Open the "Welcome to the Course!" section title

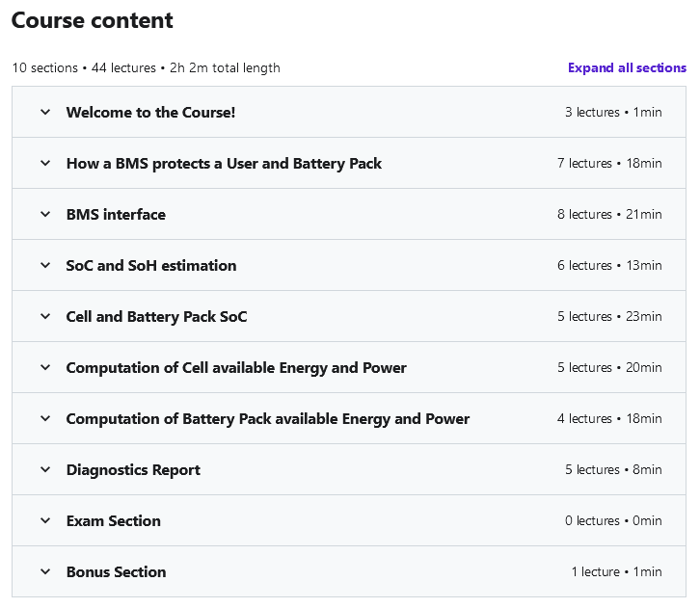click(x=150, y=113)
